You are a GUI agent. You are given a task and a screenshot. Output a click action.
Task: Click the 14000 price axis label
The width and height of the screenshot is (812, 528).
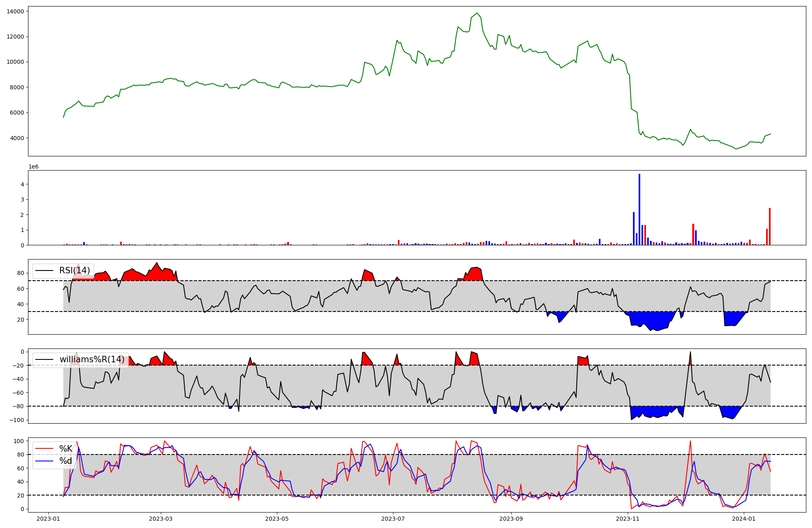pos(15,11)
